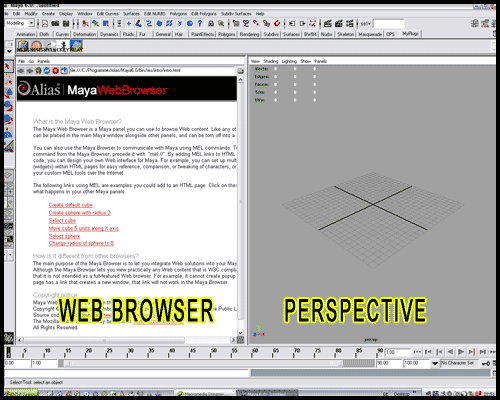This screenshot has width=500, height=400.
Task: Switch to the Masquerade shelf tab
Action: (370, 34)
